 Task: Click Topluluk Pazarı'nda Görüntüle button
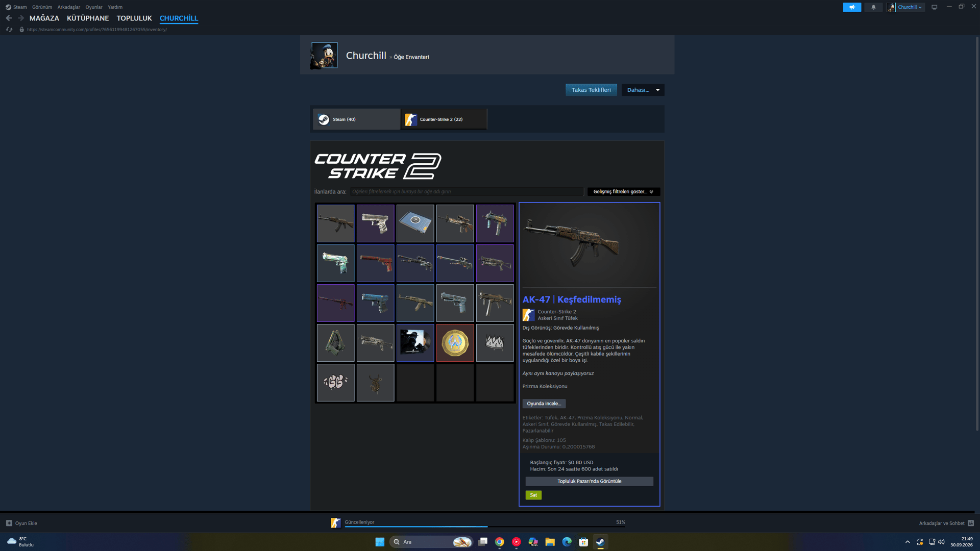pos(589,482)
